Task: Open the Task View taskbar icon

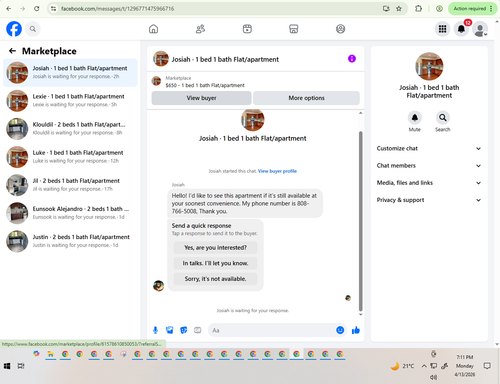Action: 21,366
